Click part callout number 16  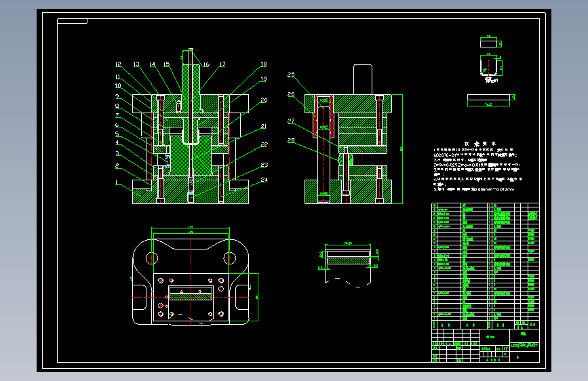point(206,64)
